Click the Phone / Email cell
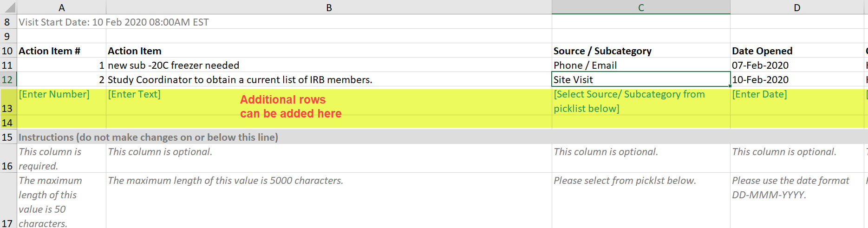868x228 pixels. click(x=641, y=65)
